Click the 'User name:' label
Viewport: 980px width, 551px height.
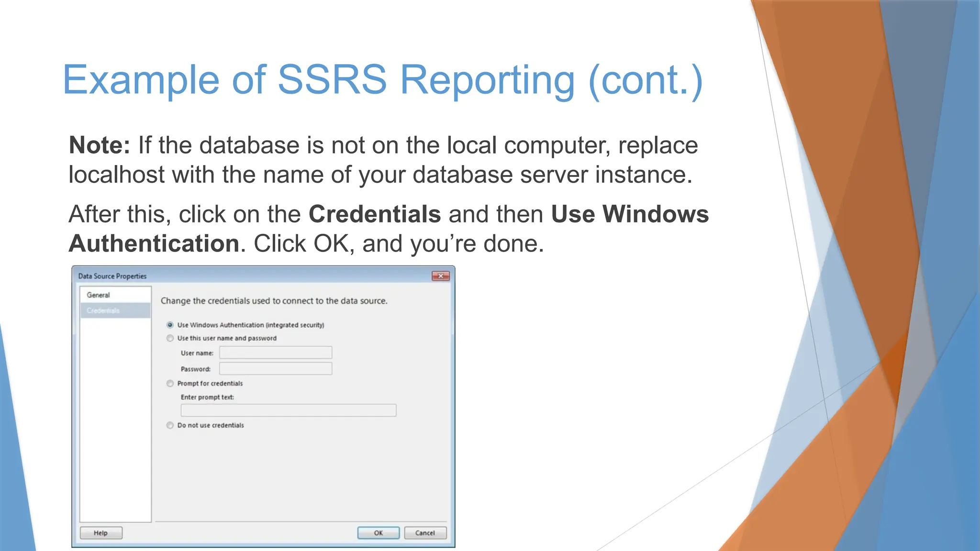pyautogui.click(x=197, y=353)
